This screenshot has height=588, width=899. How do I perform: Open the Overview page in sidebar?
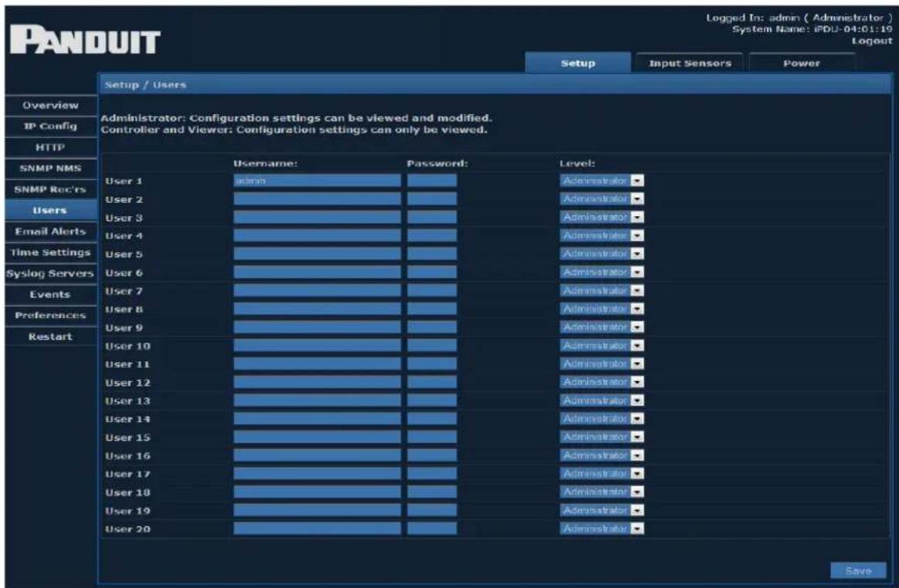pyautogui.click(x=50, y=106)
